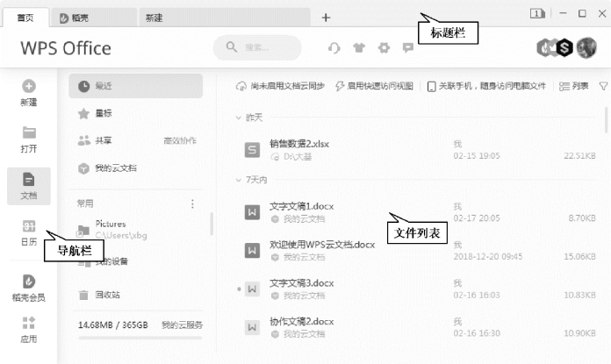
Task: Click the date 2018-12-20 09:45
Action: [488, 256]
